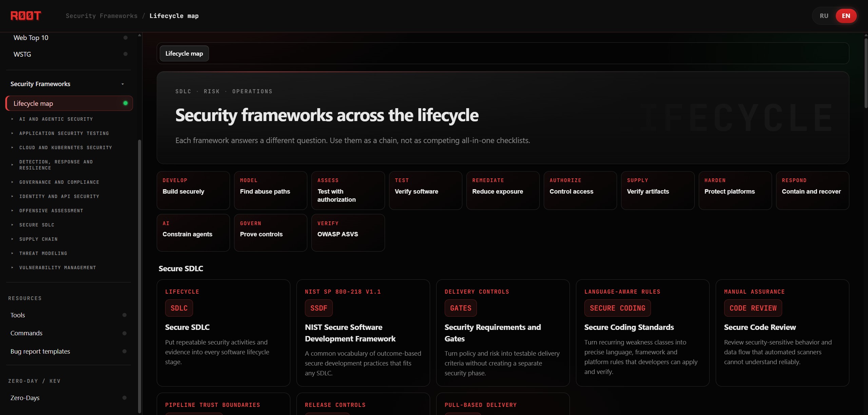Screen dimensions: 868x415
Task: Click main page scrollbar thumb
Action: click(x=866, y=73)
